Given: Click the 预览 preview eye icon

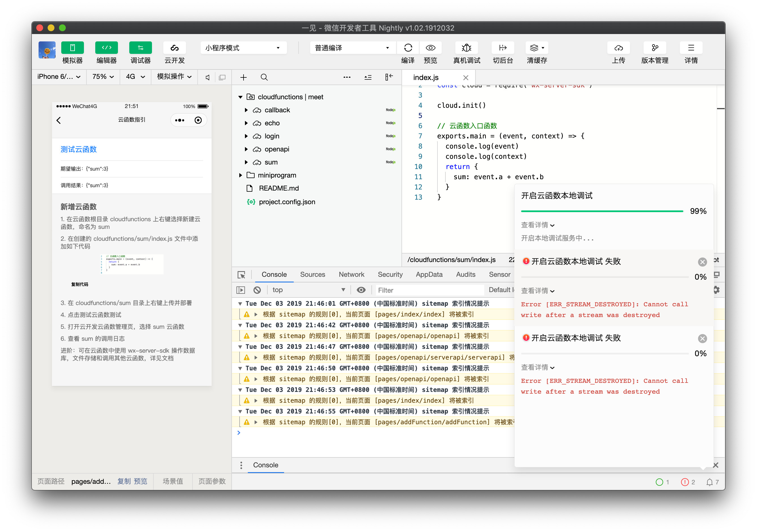Looking at the screenshot, I should click(x=430, y=48).
